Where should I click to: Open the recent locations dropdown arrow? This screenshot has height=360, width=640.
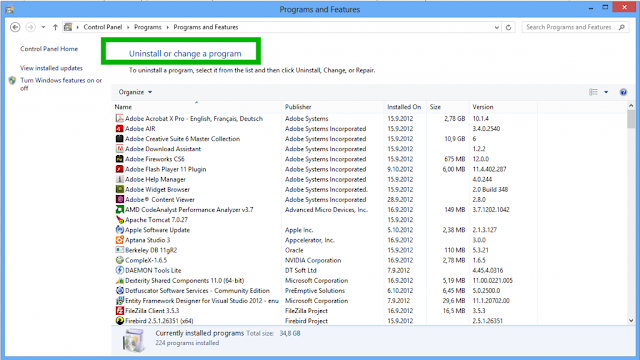(43, 27)
